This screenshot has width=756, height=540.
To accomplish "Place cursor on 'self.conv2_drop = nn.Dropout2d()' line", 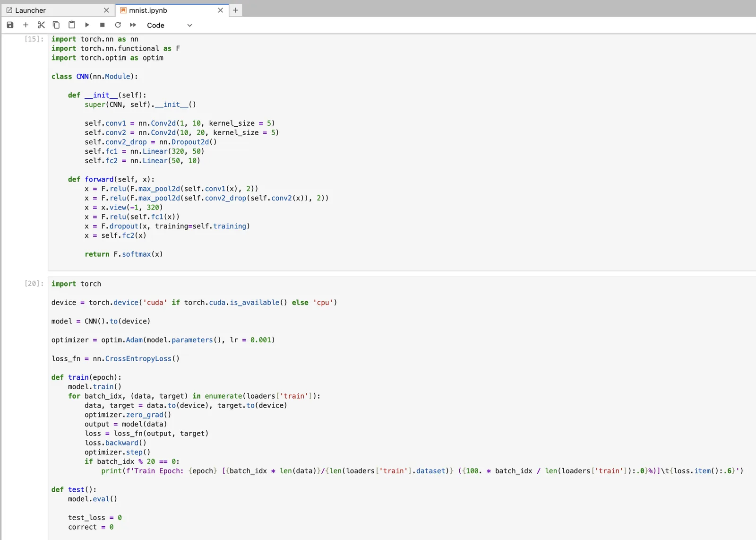I will click(x=151, y=142).
